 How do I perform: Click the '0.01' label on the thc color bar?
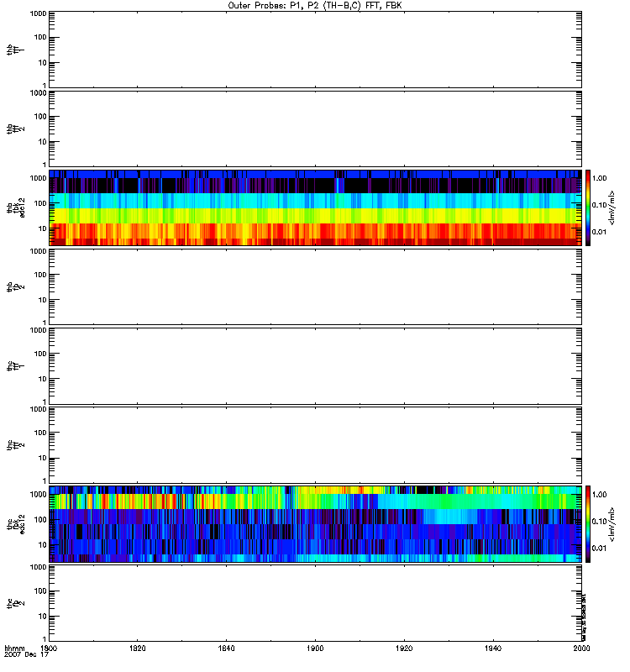coord(599,549)
